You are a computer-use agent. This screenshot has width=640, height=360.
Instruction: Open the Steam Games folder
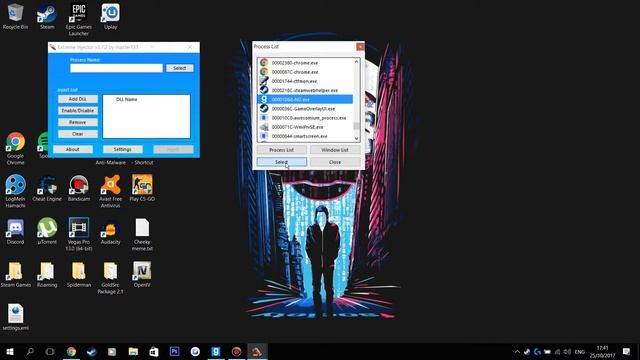coord(16,274)
